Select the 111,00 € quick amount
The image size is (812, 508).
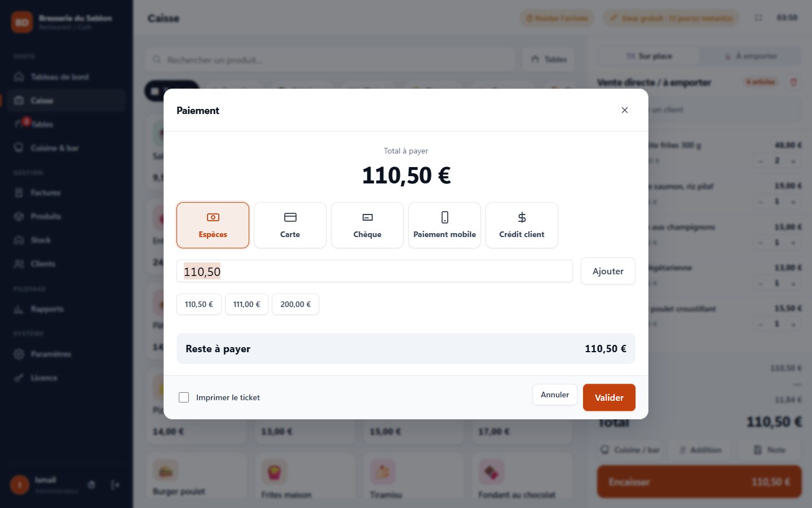tap(246, 304)
